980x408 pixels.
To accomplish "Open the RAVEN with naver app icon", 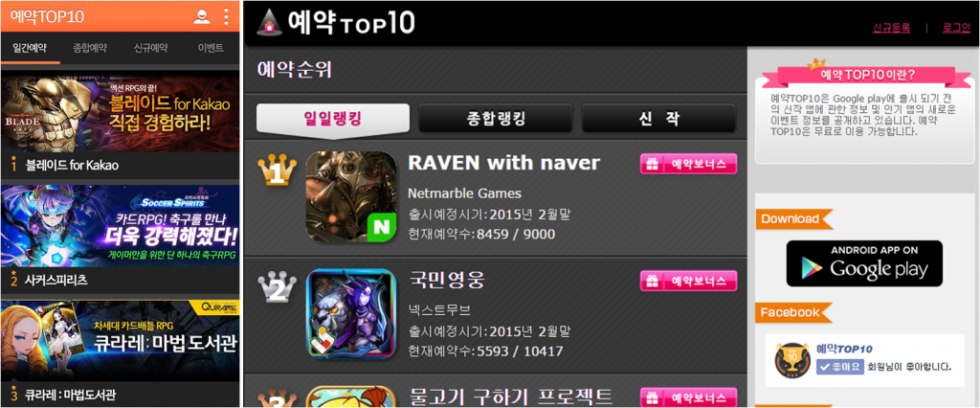I will [351, 197].
